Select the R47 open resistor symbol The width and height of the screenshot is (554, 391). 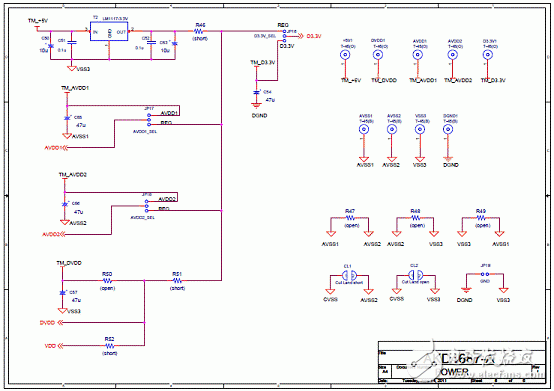click(x=350, y=218)
